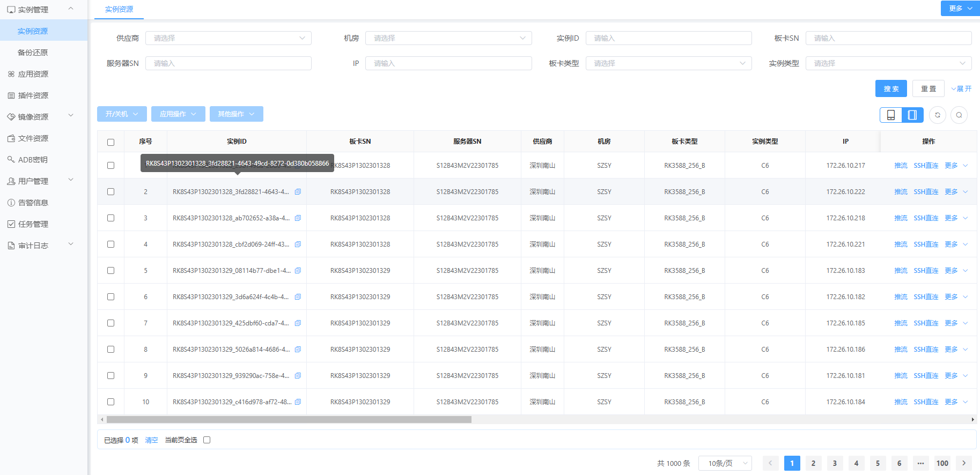Select checkbox for row 4
The height and width of the screenshot is (475, 980).
click(x=110, y=244)
